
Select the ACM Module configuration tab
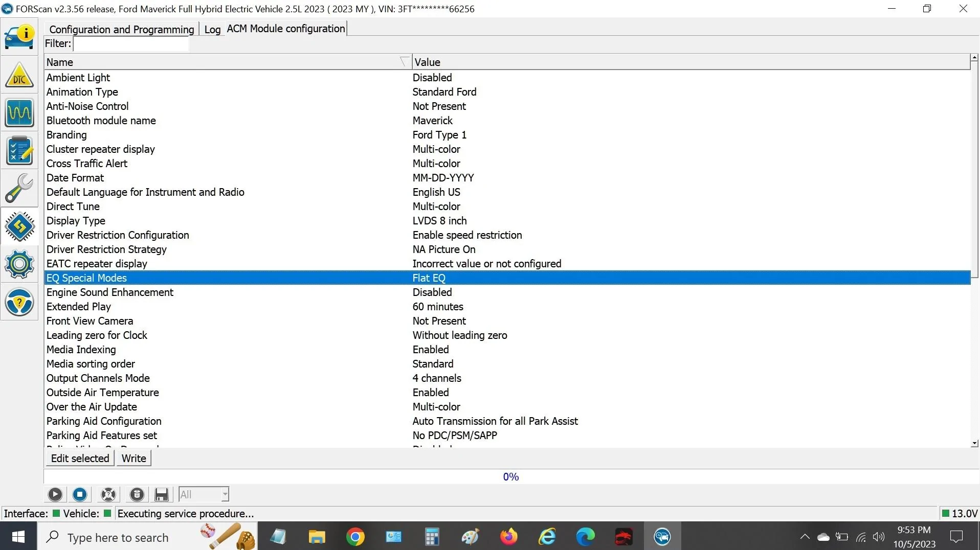286,29
